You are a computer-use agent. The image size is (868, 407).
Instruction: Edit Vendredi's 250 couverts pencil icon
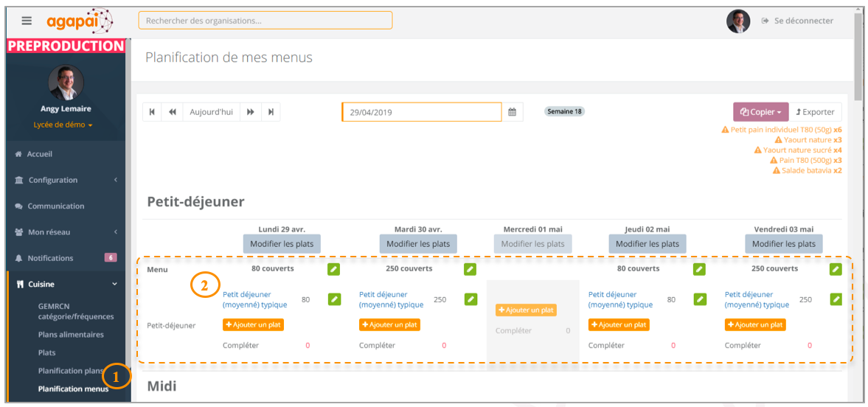click(836, 269)
